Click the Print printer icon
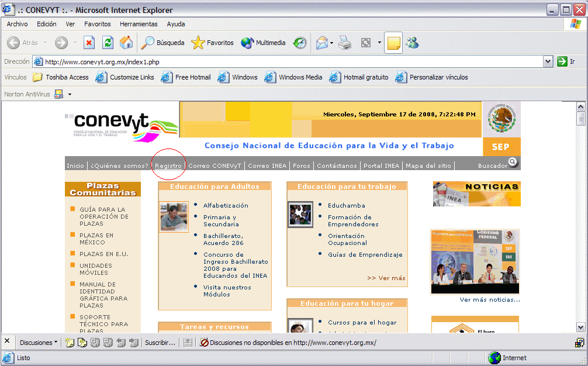 pyautogui.click(x=345, y=43)
